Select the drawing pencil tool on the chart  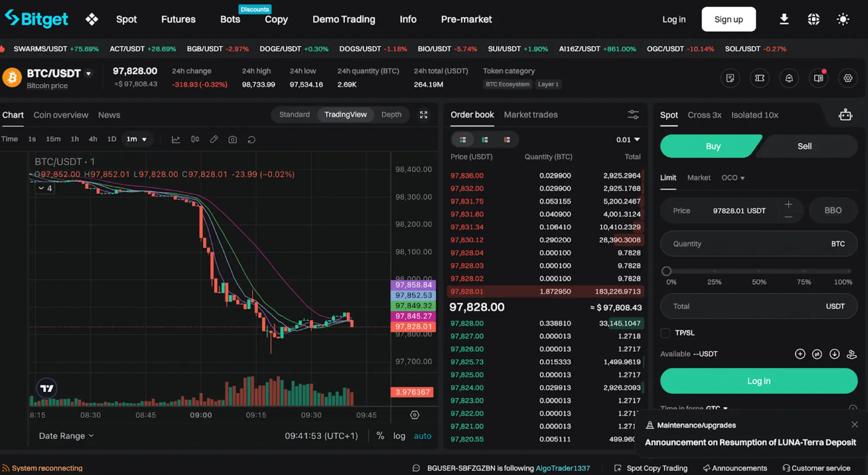pos(214,139)
